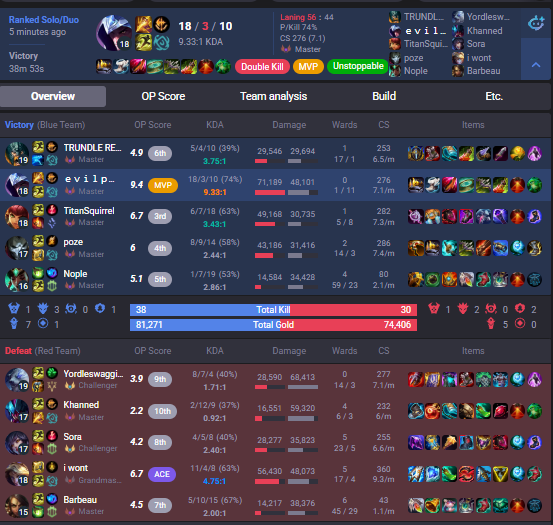
Task: Click poze's champion portrait
Action: 17,248
